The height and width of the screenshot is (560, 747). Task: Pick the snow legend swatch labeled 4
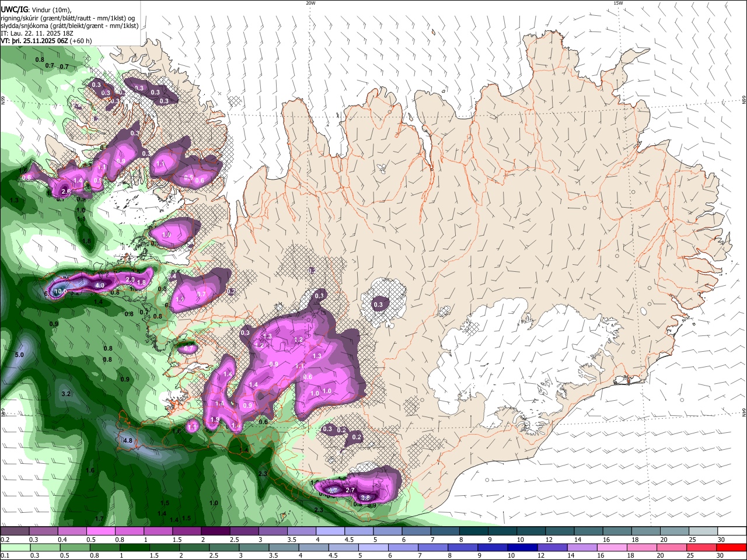pyautogui.click(x=329, y=531)
